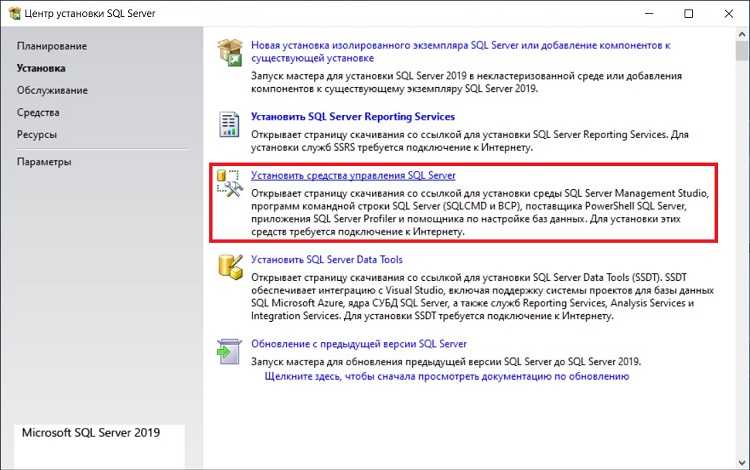This screenshot has height=470, width=750.
Task: Click text Запуск мастера для обновления предыдущей версии
Action: point(446,361)
